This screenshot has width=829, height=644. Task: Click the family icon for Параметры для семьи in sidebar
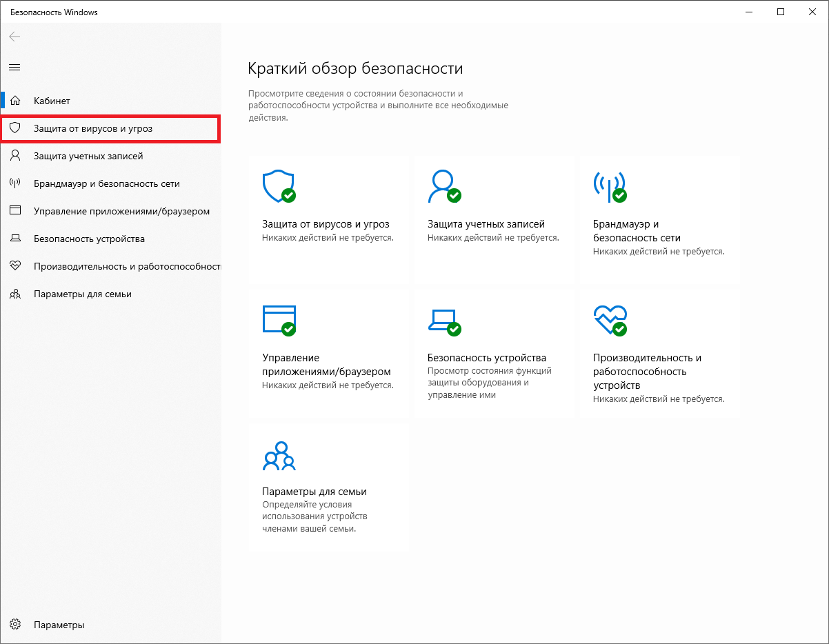point(15,294)
